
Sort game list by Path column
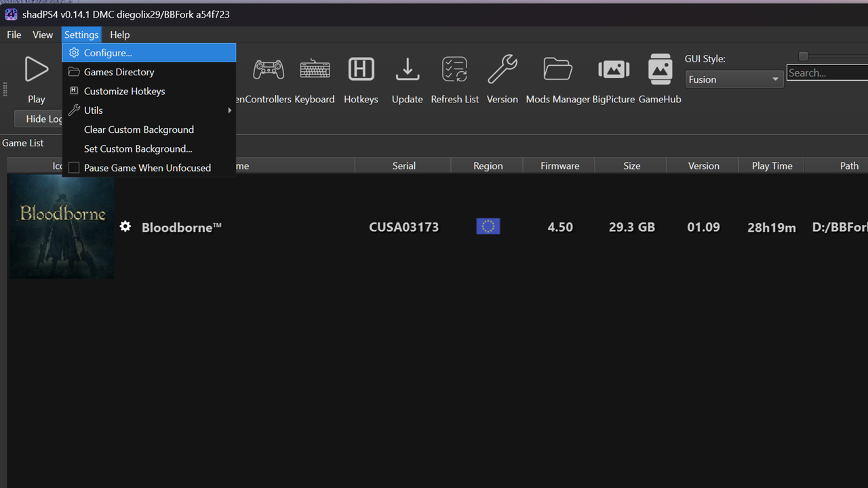(x=836, y=166)
